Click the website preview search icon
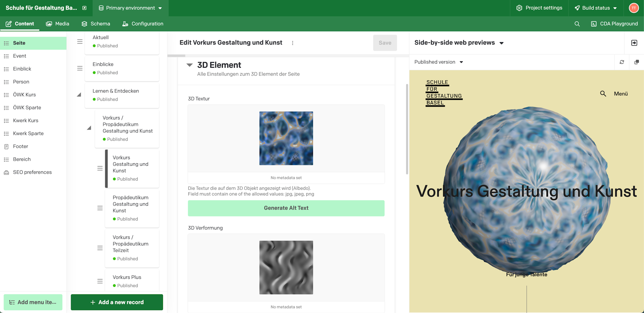Screen dimensions: 644x313 point(603,94)
